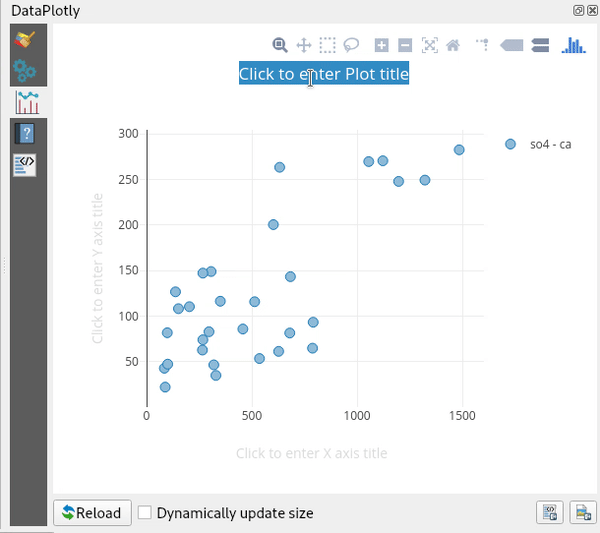The height and width of the screenshot is (533, 600).
Task: Click the '300' y-axis tick label
Action: [x=128, y=134]
